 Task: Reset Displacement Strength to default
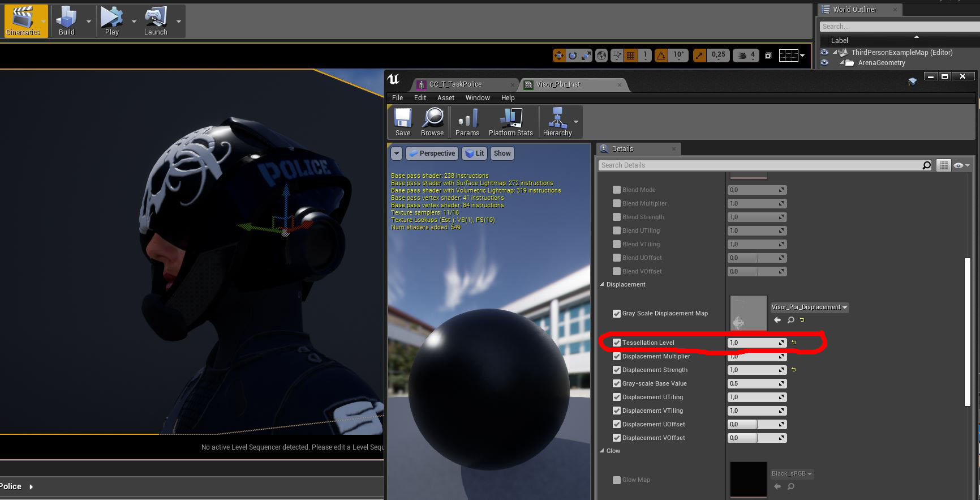[793, 370]
